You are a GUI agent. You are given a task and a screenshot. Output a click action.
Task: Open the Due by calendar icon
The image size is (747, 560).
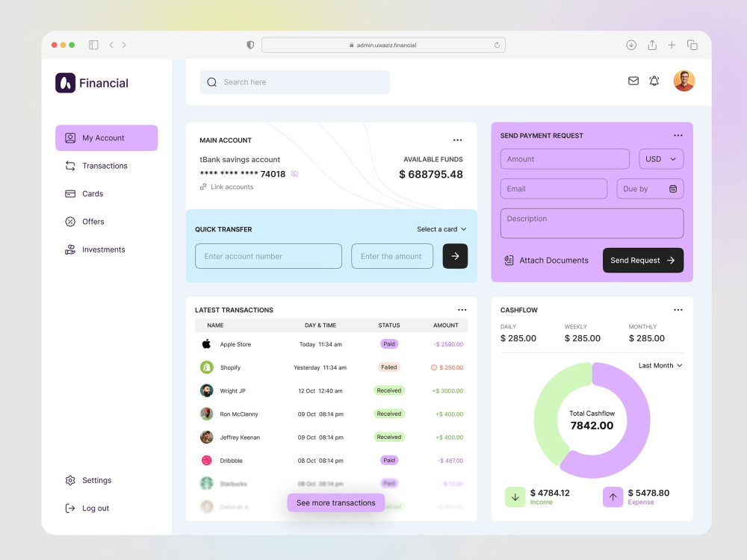(x=673, y=189)
